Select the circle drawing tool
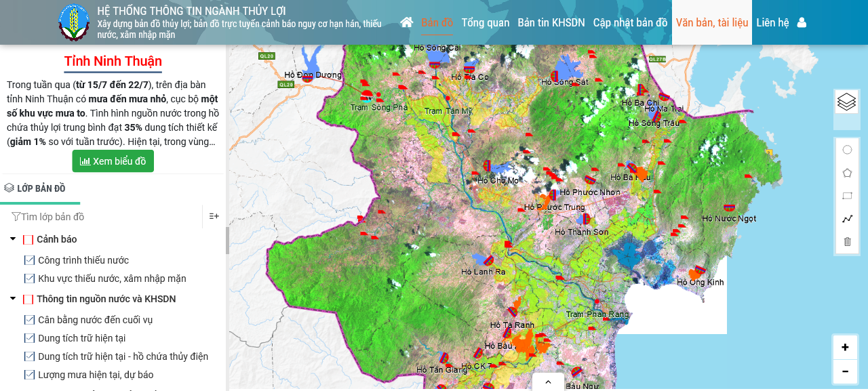This screenshot has width=868, height=391. tap(847, 150)
